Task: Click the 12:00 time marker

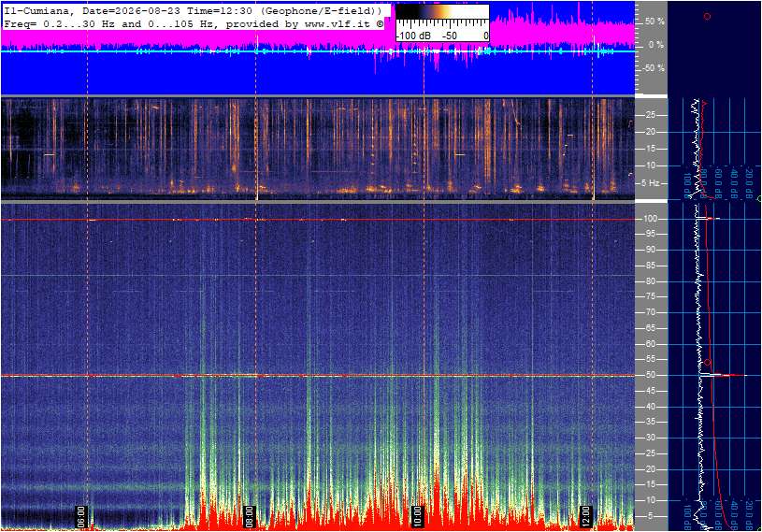Action: [x=585, y=516]
